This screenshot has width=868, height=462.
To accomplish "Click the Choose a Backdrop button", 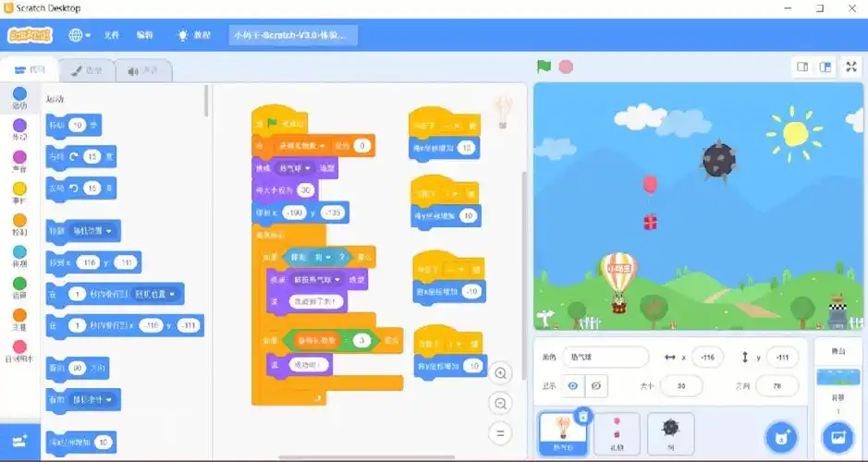I will point(837,438).
